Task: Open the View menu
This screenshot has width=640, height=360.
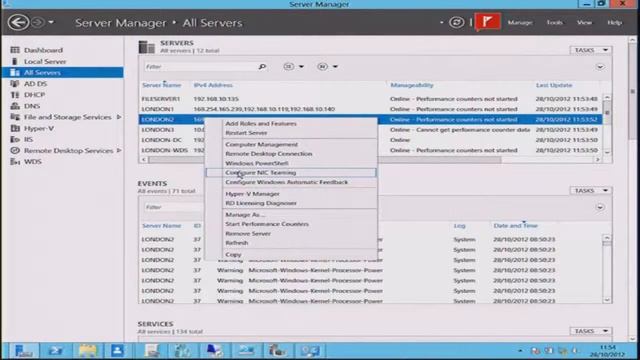Action: click(x=584, y=22)
